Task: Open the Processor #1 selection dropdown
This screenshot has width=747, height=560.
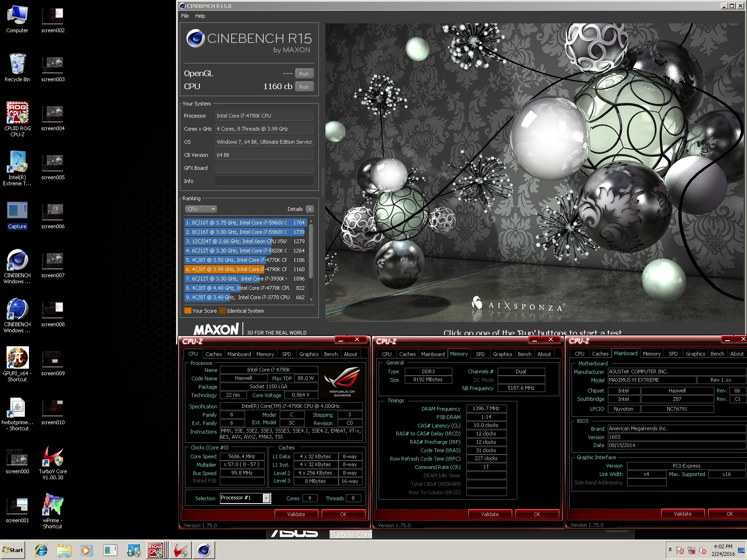Action: (x=267, y=498)
